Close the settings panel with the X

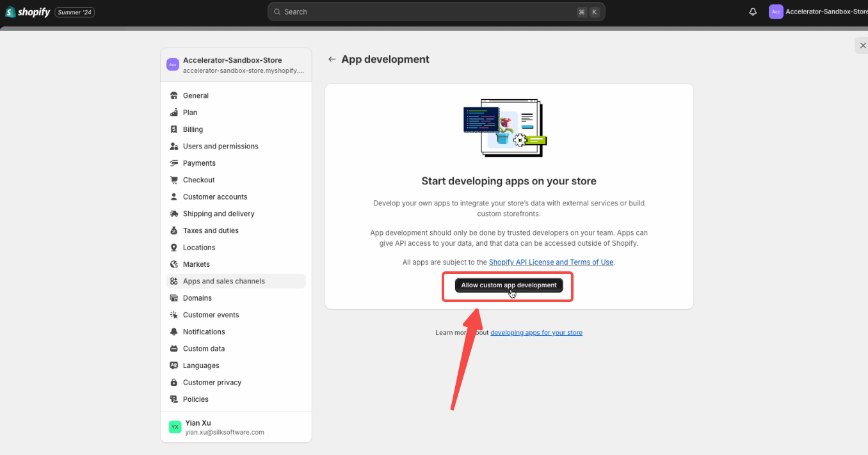862,45
